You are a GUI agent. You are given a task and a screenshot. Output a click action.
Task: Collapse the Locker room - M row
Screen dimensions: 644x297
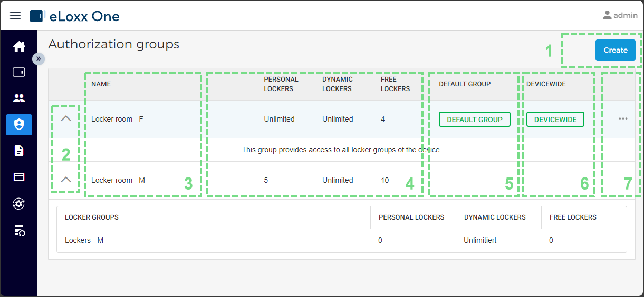[66, 180]
